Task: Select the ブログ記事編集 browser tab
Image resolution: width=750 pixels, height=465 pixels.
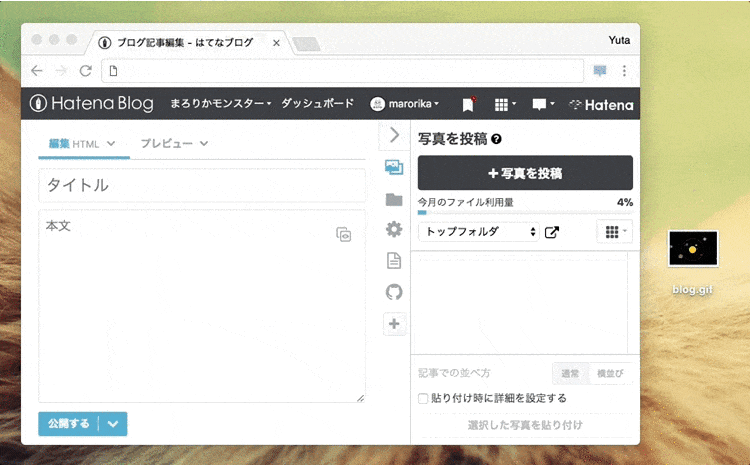Action: [x=187, y=43]
